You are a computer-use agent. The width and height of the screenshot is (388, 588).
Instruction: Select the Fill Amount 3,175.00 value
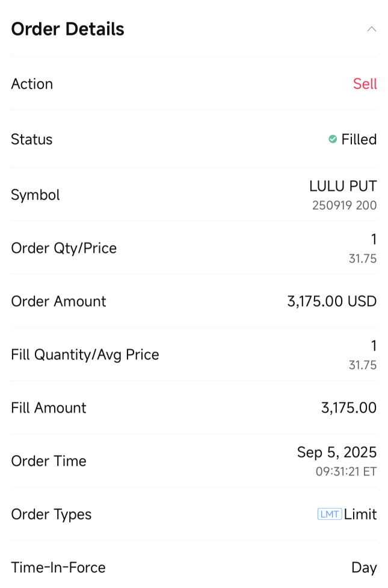click(x=348, y=408)
